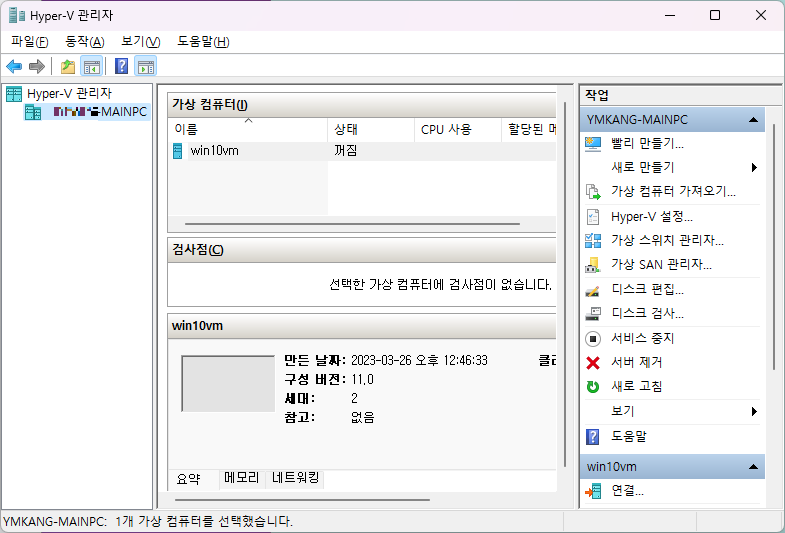
Task: Toggle the console tree pane toolbar icon
Action: 92,66
